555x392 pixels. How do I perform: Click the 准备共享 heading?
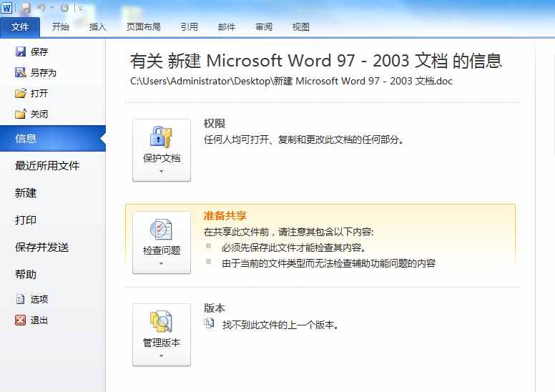coord(225,215)
